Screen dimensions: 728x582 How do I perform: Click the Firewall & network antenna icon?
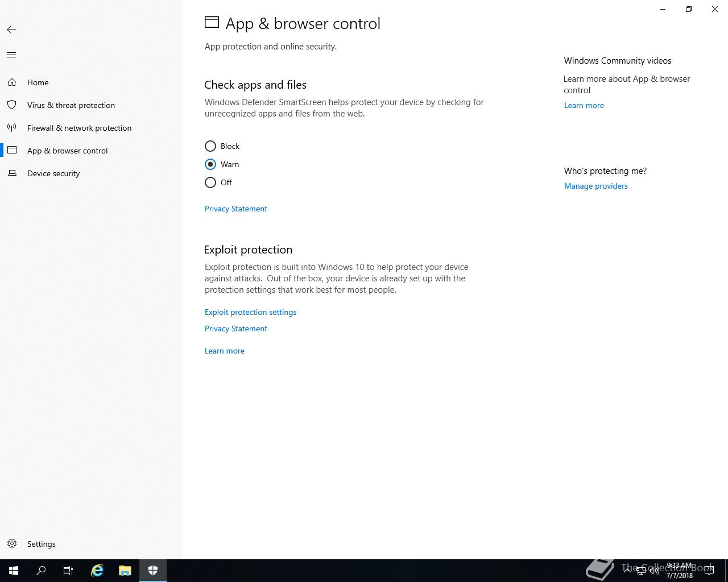tap(12, 128)
